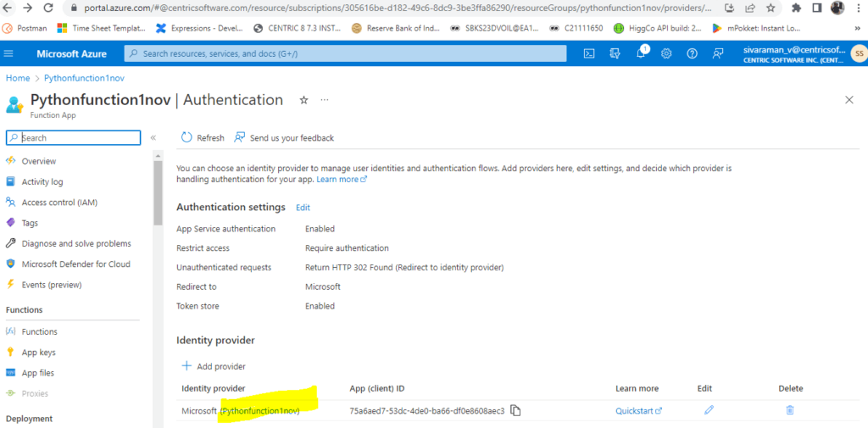
Task: Open Events (preview)
Action: [52, 285]
